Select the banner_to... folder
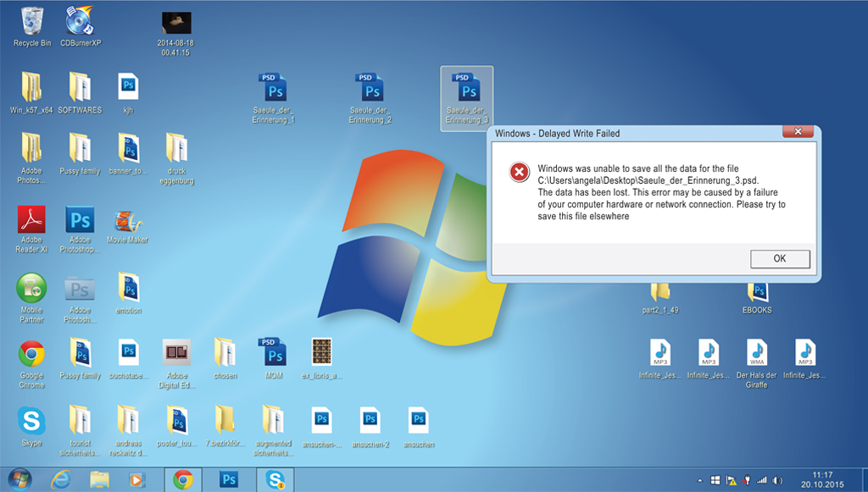This screenshot has width=868, height=492. click(x=129, y=154)
